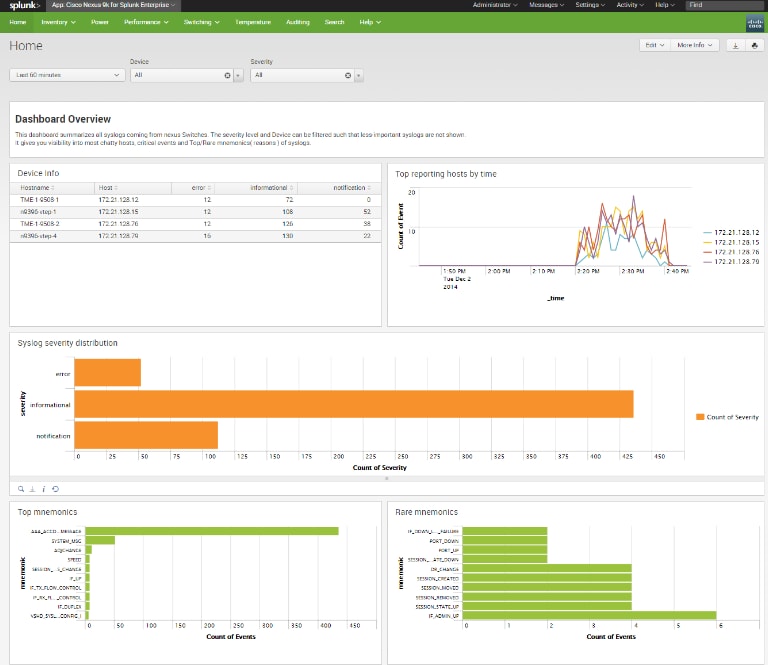Image resolution: width=768 pixels, height=665 pixels.
Task: Open the Cisco app icon in navbar
Action: pyautogui.click(x=754, y=23)
